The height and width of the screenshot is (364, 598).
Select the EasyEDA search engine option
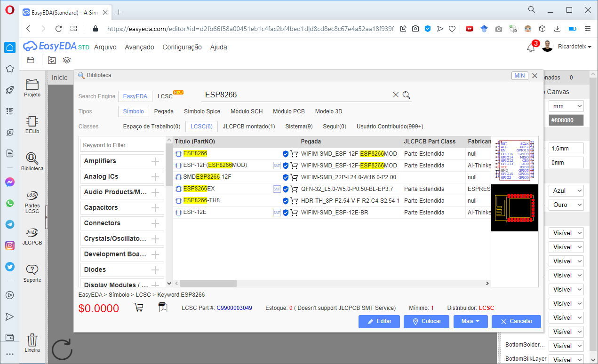click(x=135, y=96)
